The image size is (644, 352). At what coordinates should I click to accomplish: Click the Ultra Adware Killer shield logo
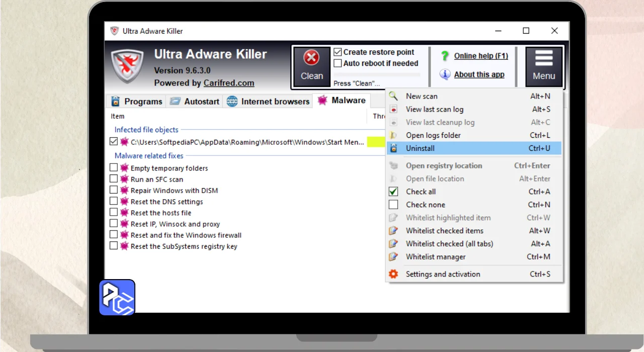[127, 65]
